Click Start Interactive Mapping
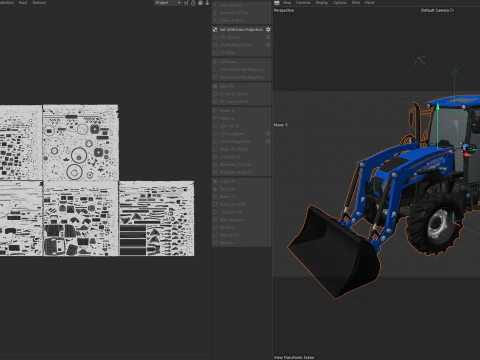This screenshot has height=360, width=480. 241,69
